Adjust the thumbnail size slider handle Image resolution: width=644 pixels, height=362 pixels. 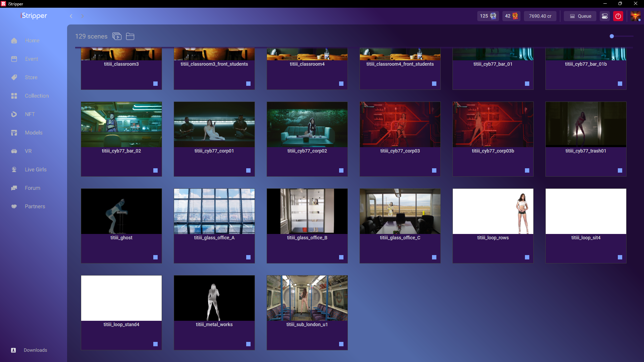pyautogui.click(x=612, y=36)
